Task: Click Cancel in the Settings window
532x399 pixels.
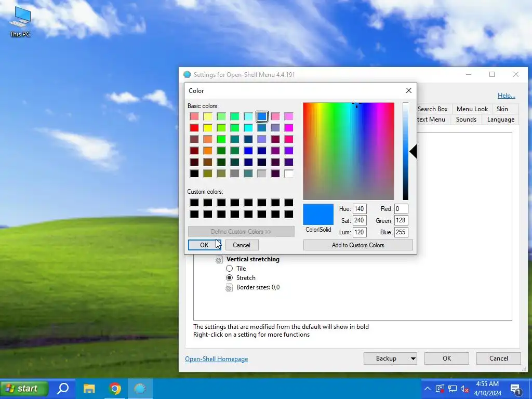Action: coord(498,358)
